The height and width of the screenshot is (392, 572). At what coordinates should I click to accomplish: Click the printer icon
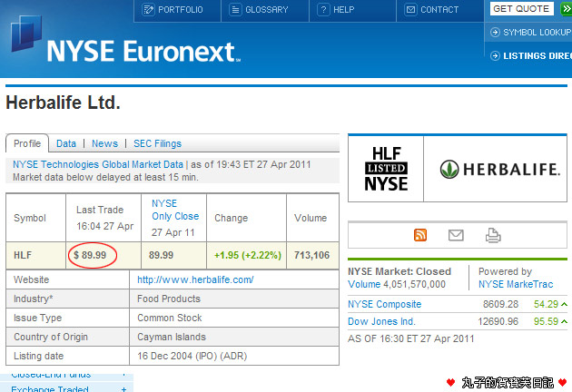tap(493, 235)
